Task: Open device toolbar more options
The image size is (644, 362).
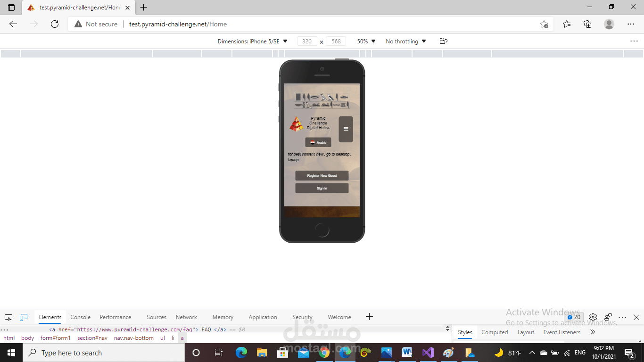Action: coord(634,41)
